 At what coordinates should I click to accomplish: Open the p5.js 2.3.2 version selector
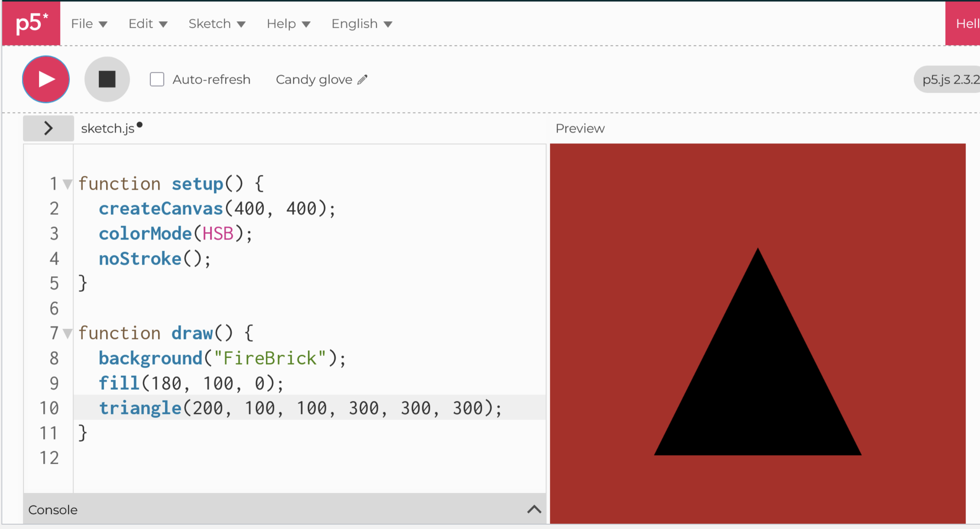coord(947,79)
